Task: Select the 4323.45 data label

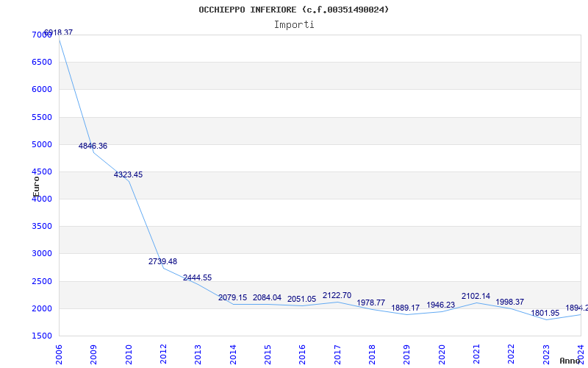Action: [x=128, y=174]
